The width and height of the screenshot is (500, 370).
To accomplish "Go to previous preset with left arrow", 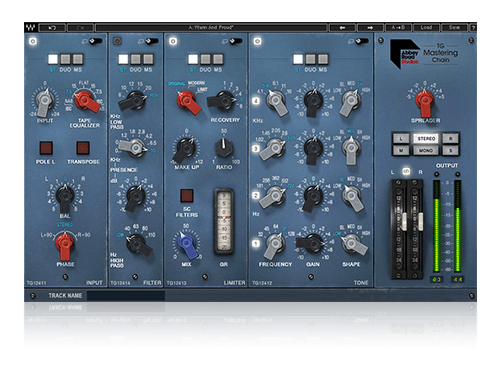I will [342, 28].
